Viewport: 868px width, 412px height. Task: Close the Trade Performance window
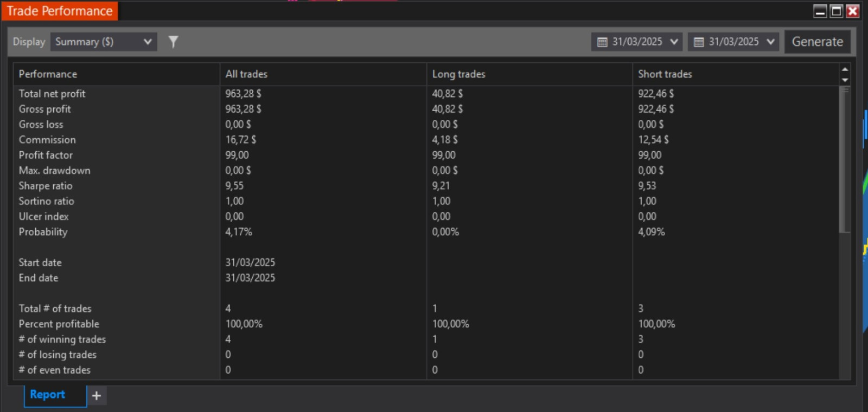(853, 11)
